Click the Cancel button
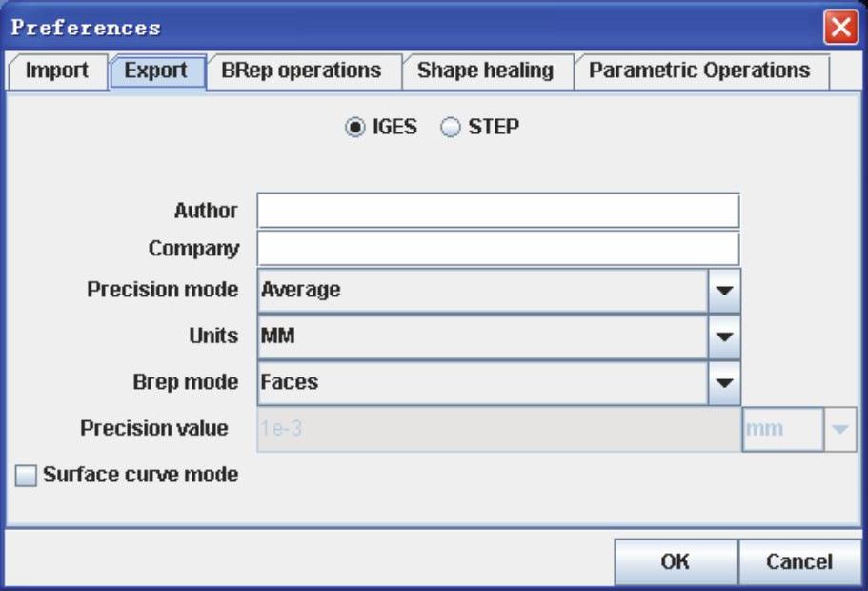868x591 pixels. pos(798,562)
